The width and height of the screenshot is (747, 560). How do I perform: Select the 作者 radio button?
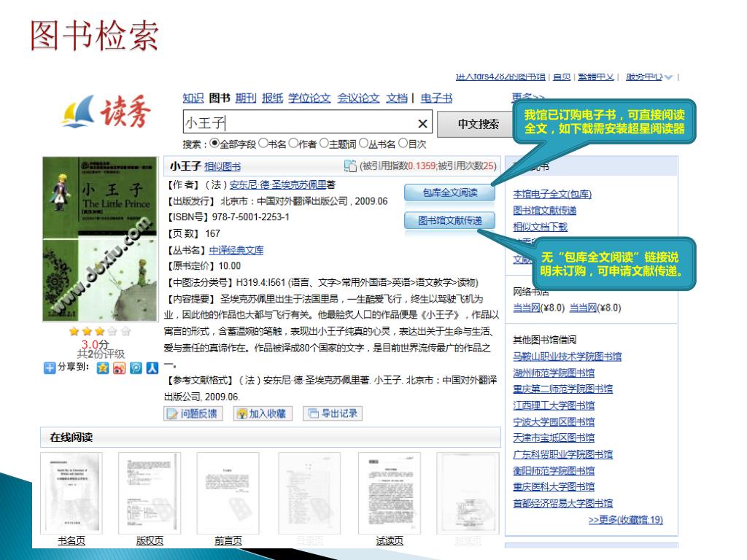(x=293, y=143)
